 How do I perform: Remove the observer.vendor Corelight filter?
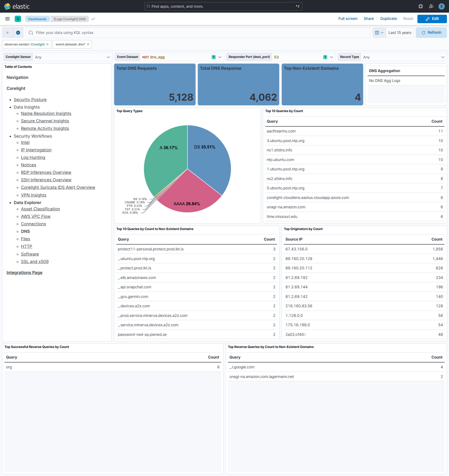pyautogui.click(x=47, y=44)
